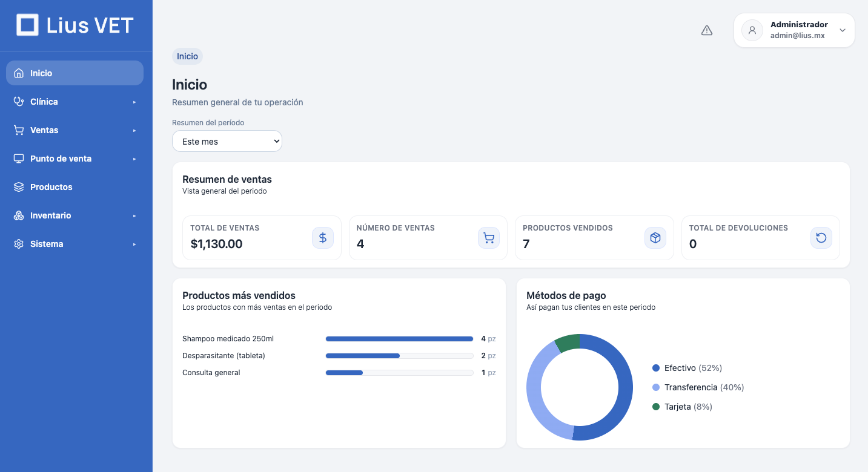Click the Ventas shopping cart icon
868x472 pixels.
pyautogui.click(x=19, y=129)
